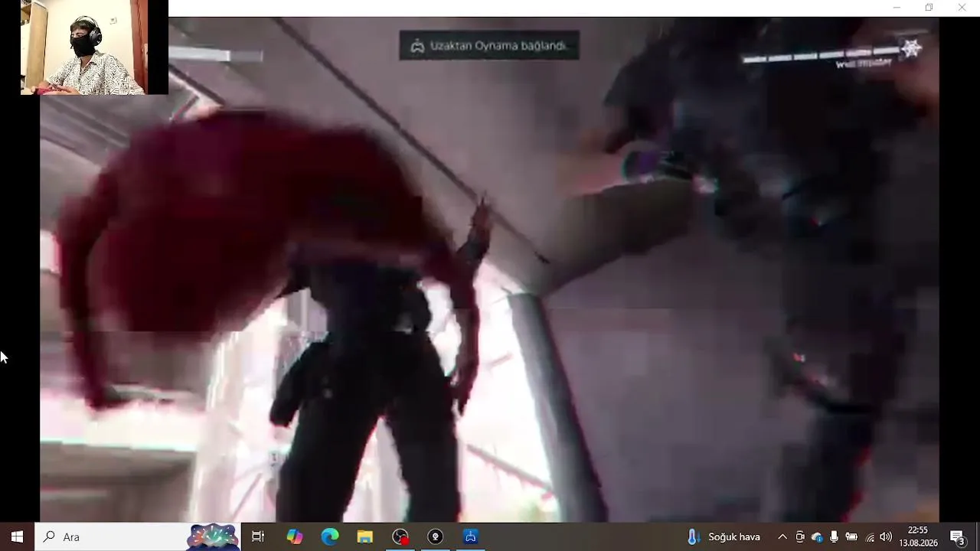980x551 pixels.
Task: Open the Soğuk hava weather widget
Action: (x=724, y=536)
